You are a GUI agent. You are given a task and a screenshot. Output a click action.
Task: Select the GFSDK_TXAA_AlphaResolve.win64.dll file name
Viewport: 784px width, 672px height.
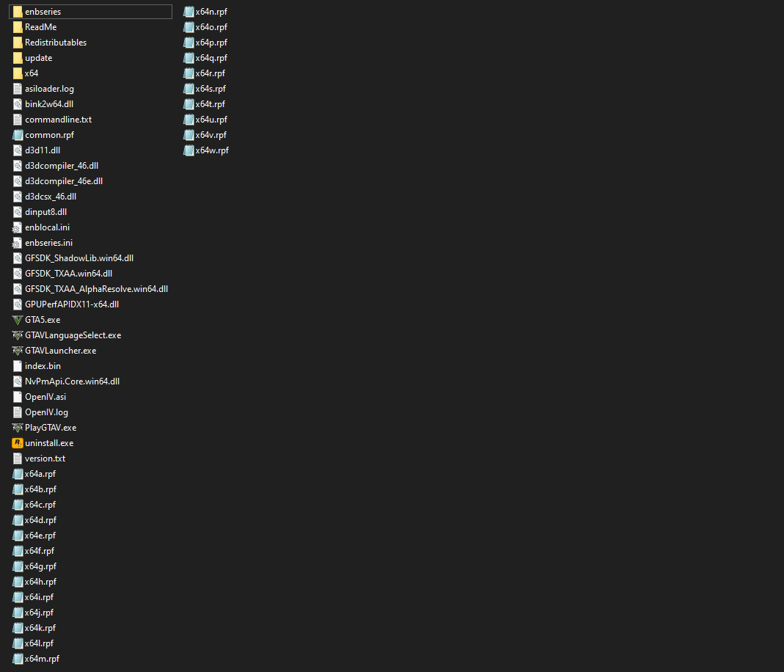point(97,289)
